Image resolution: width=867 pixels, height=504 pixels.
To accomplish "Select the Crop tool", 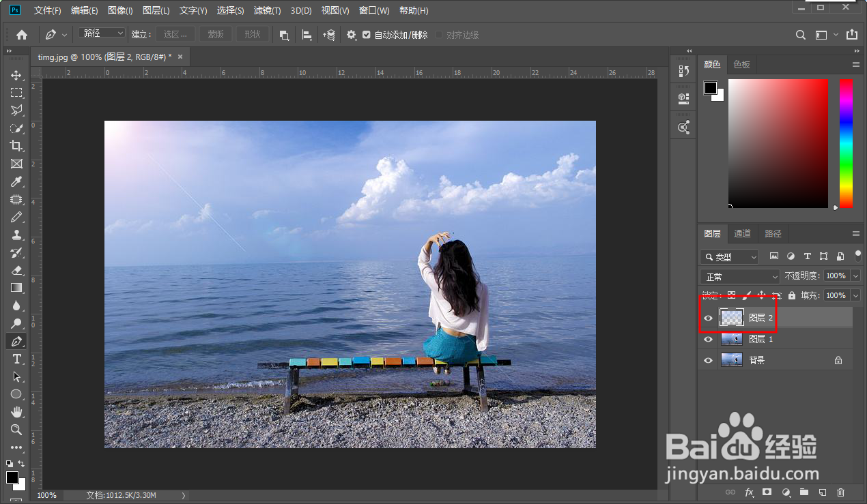I will (x=16, y=145).
